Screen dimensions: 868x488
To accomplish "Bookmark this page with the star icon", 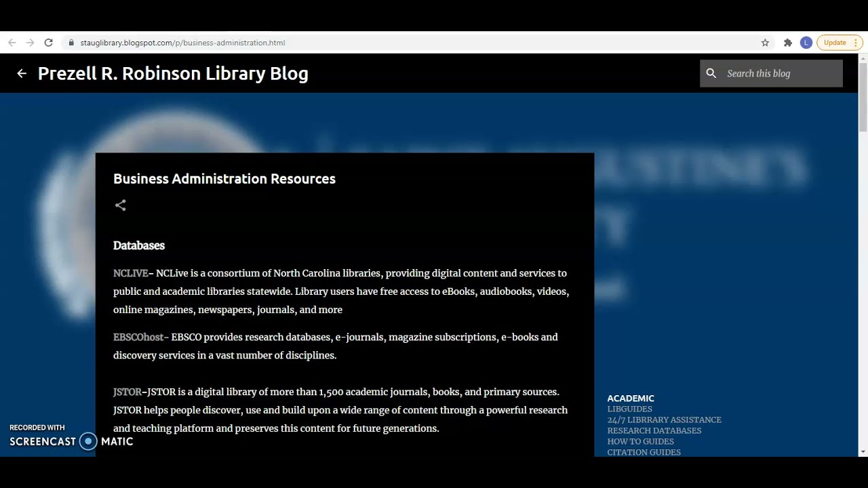I will (x=765, y=43).
